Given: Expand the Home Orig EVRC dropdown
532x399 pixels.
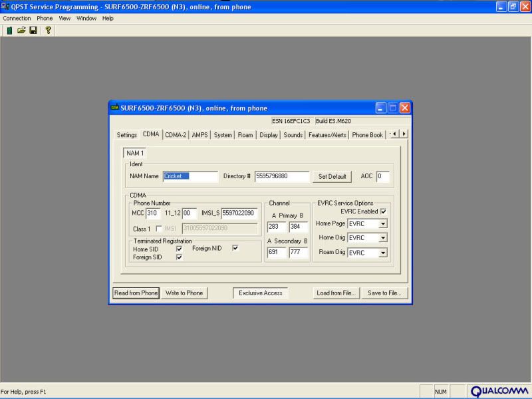Looking at the screenshot, I should click(383, 238).
